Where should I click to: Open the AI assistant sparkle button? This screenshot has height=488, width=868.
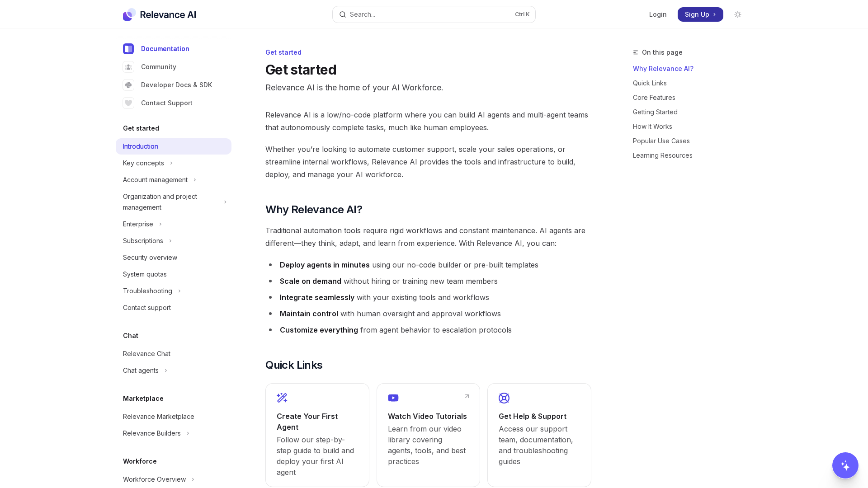(845, 465)
